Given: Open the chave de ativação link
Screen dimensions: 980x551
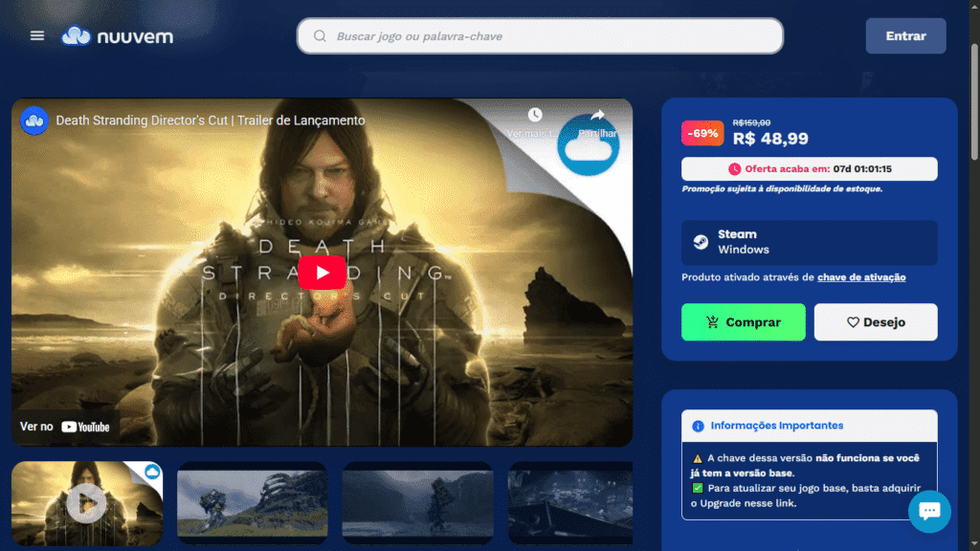Looking at the screenshot, I should [x=861, y=277].
